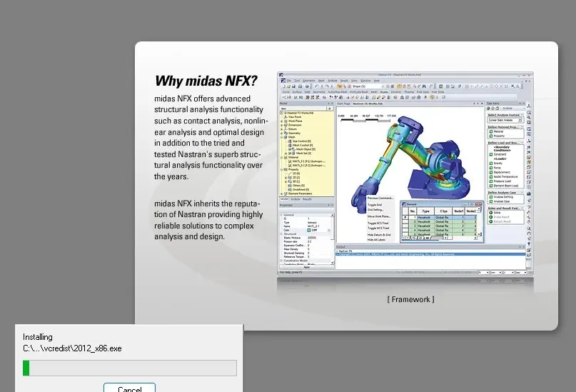
Task: Expand the Work Plane tree node
Action: click(282, 121)
